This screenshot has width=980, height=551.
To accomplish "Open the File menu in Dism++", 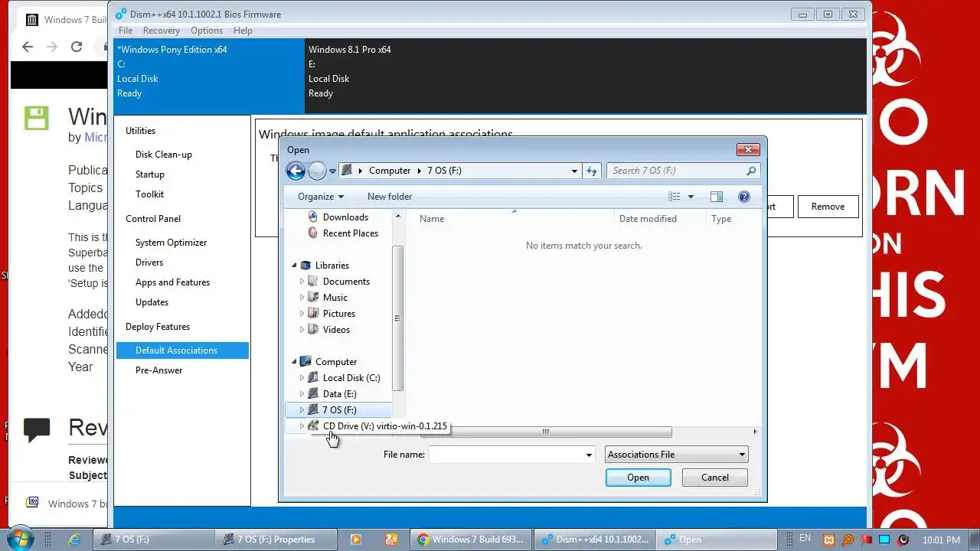I will click(126, 31).
